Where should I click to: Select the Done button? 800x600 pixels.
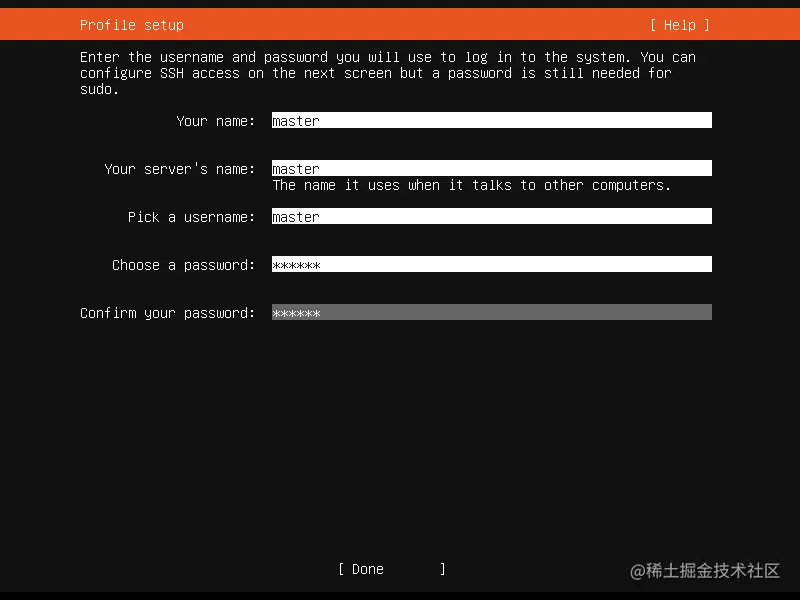click(x=392, y=569)
